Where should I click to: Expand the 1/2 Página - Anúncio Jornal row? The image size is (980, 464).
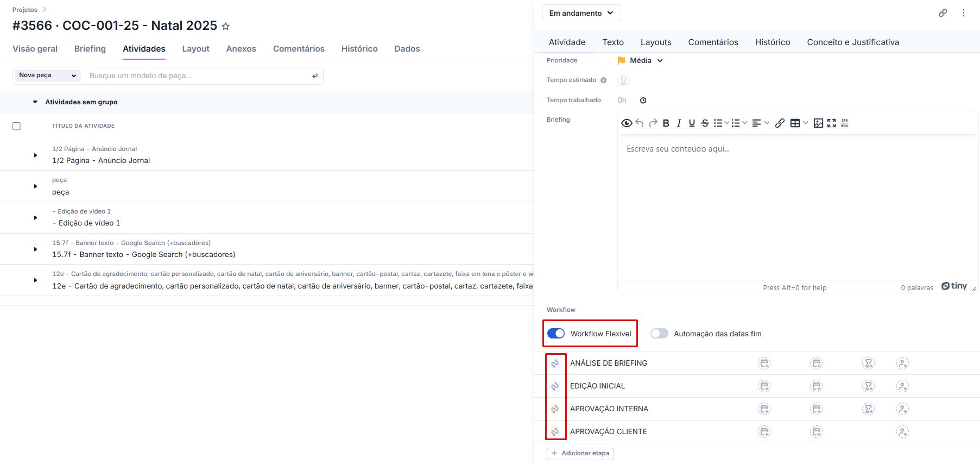[x=35, y=155]
